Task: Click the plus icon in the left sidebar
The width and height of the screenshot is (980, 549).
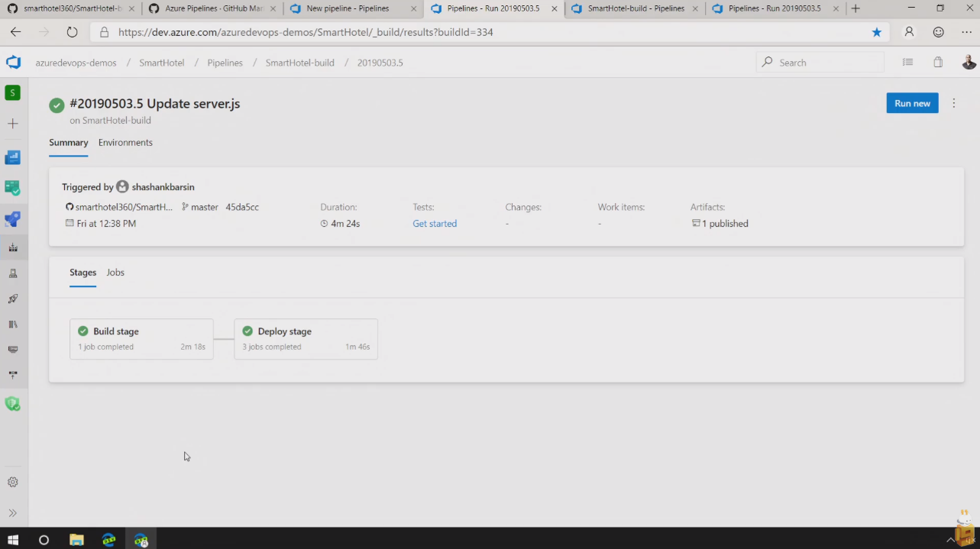Action: (13, 124)
